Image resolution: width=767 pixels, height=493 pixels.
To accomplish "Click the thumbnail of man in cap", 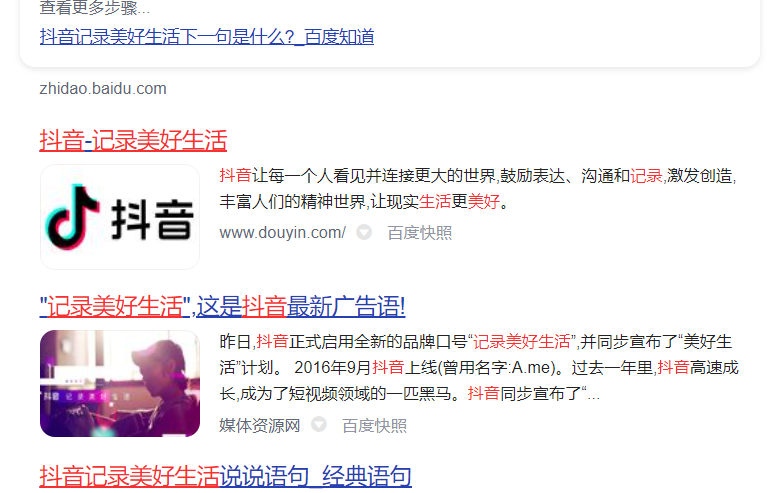I will (x=120, y=383).
